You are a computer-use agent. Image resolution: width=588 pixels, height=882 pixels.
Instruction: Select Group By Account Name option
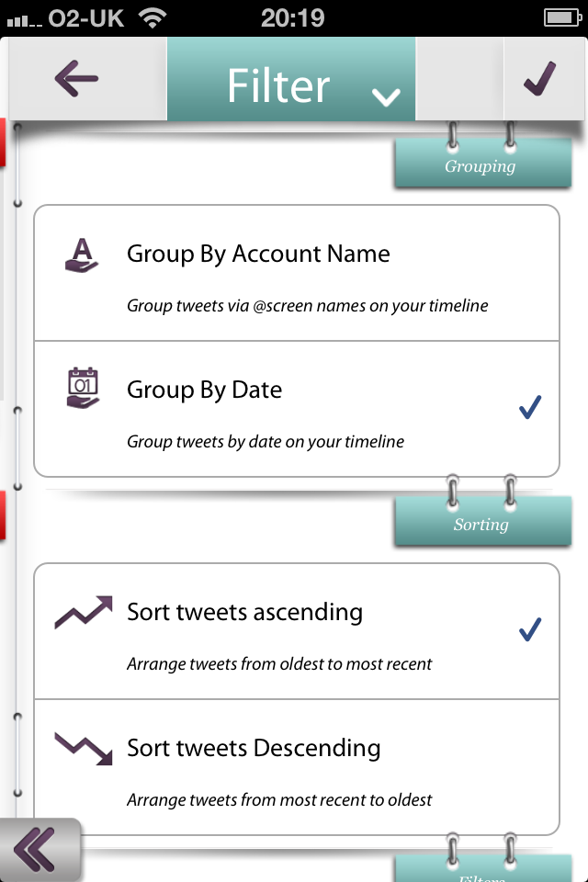(x=297, y=274)
